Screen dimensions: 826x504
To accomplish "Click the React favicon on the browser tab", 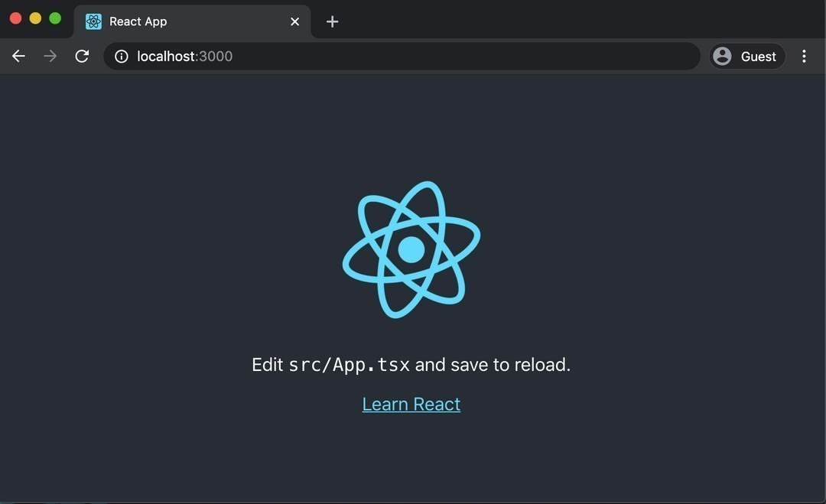I will pyautogui.click(x=93, y=21).
